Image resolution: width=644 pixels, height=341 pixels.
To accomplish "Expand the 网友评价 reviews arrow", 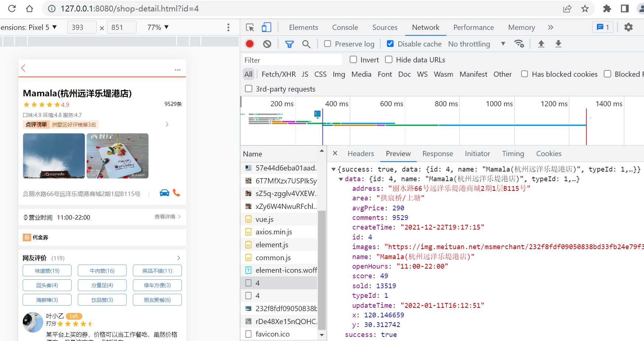I will (x=179, y=258).
